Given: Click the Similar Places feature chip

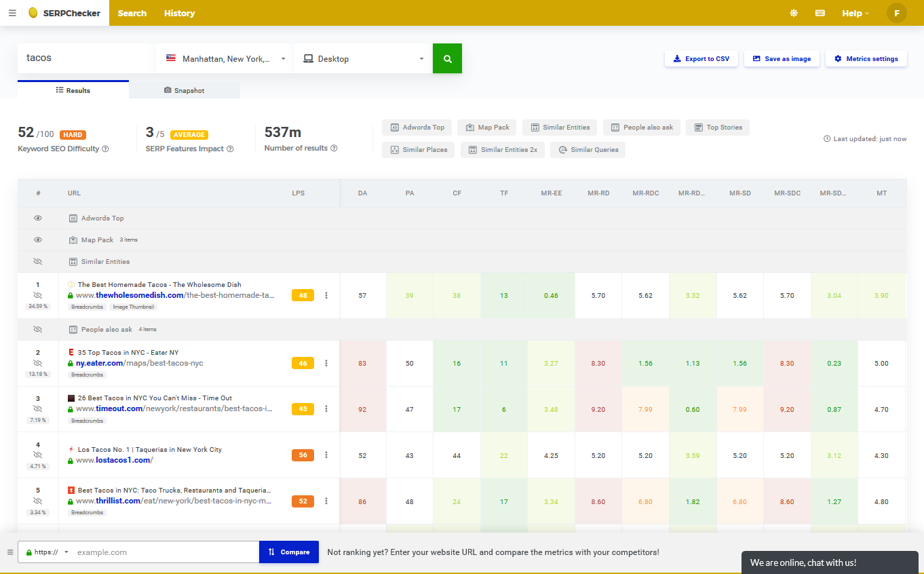Looking at the screenshot, I should point(419,149).
